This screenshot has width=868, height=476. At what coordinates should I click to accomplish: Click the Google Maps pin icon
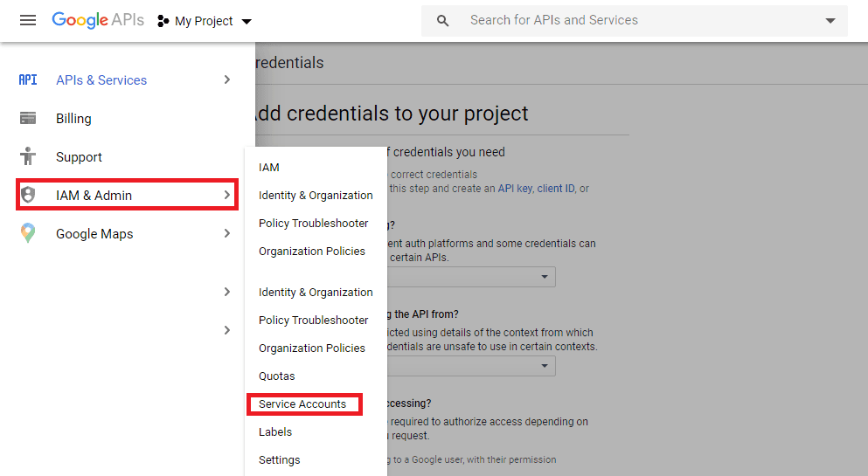[28, 233]
